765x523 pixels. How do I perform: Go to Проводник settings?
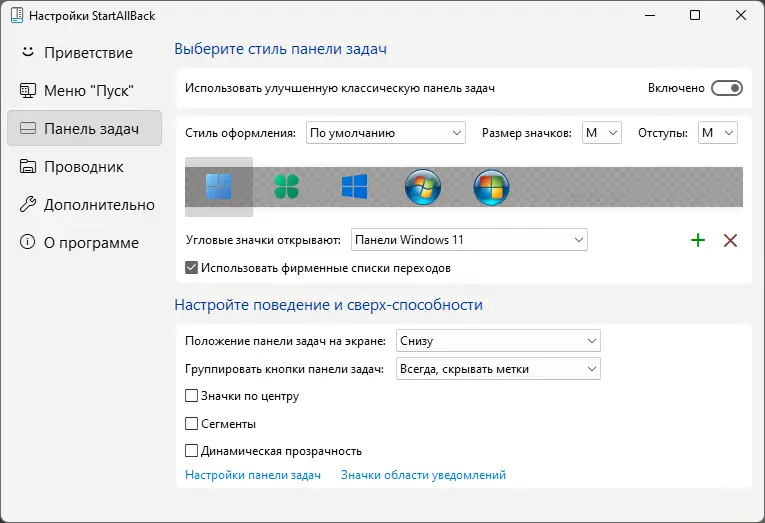(84, 166)
